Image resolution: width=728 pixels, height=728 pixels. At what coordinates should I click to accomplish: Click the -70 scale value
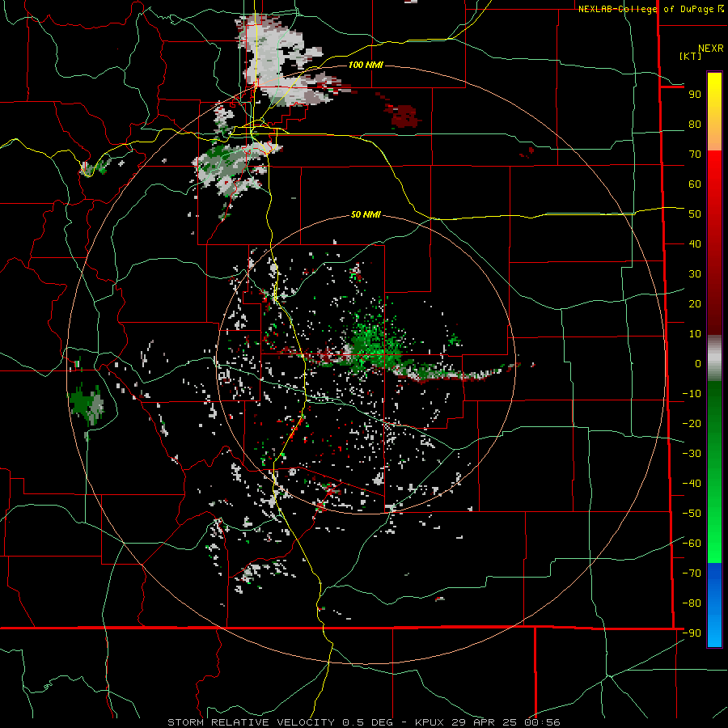[692, 573]
